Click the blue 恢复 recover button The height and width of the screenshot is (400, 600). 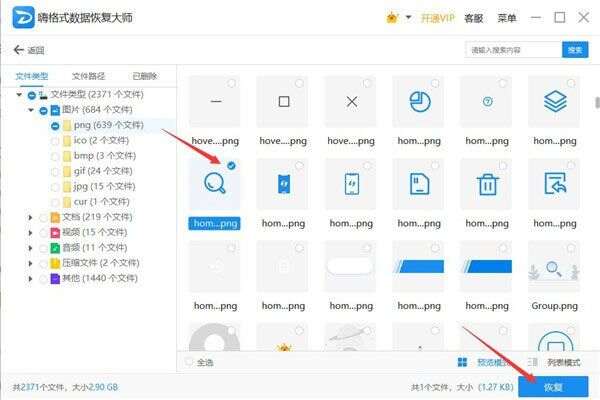[553, 385]
